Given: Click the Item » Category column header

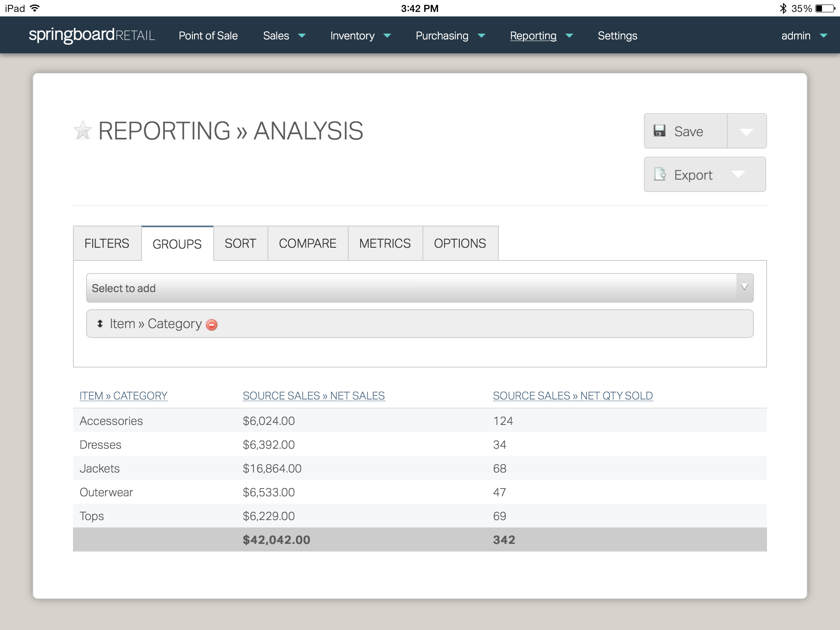Looking at the screenshot, I should tap(123, 396).
